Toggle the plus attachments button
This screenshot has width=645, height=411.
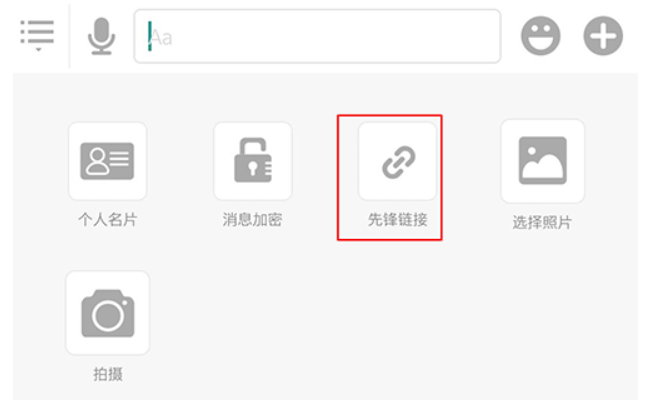[603, 36]
